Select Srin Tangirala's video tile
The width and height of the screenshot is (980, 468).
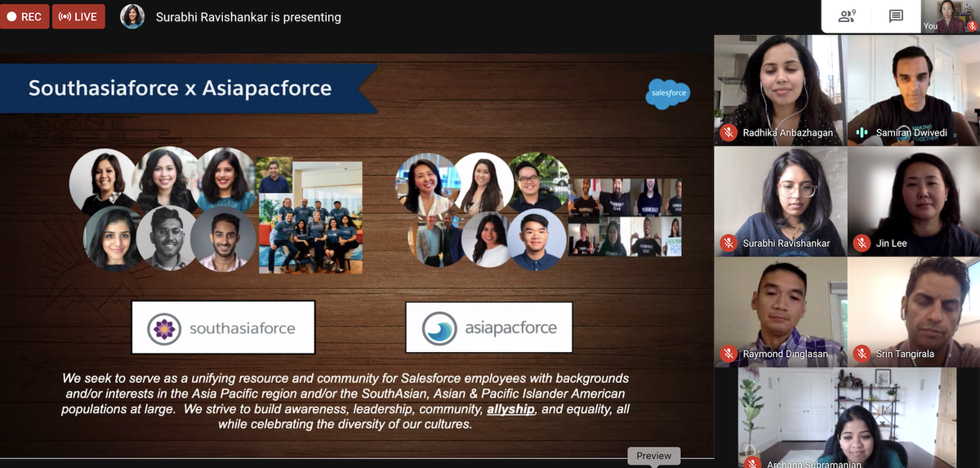point(914,312)
